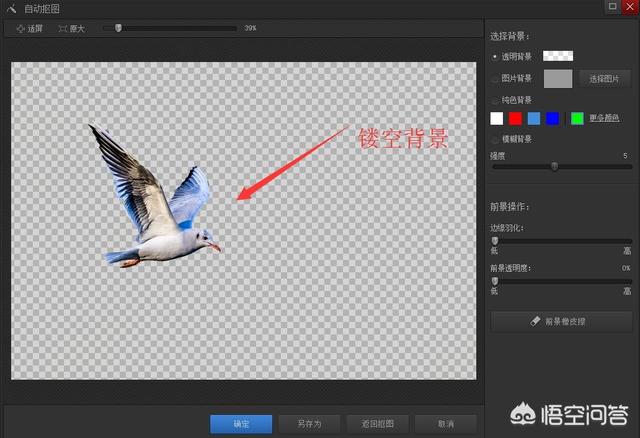
Task: Click return to cutout (返回抠图) button
Action: coord(377,423)
